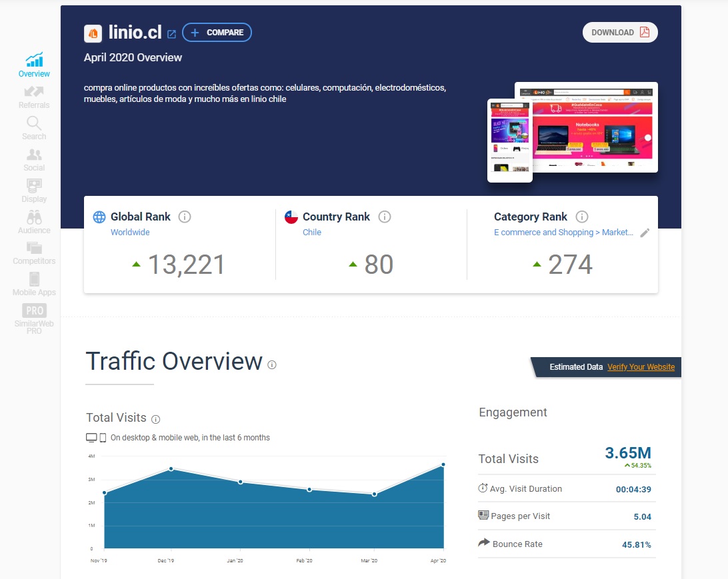Open linio.cl via external link icon
The height and width of the screenshot is (579, 728).
(x=171, y=34)
